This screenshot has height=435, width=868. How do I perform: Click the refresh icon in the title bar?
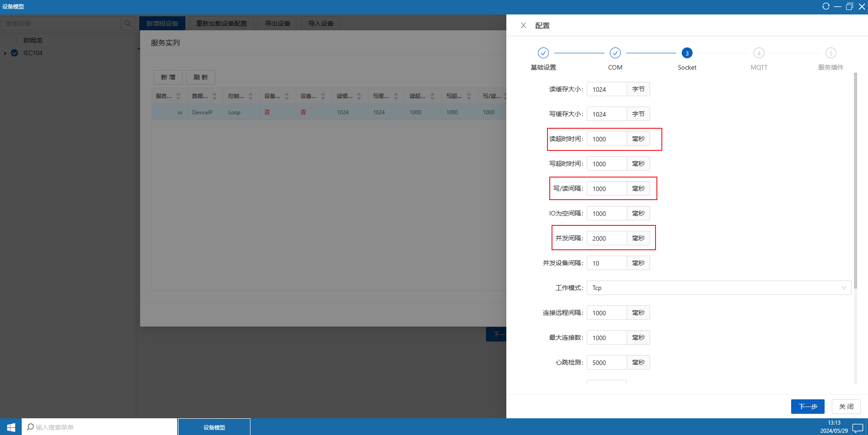tap(826, 6)
